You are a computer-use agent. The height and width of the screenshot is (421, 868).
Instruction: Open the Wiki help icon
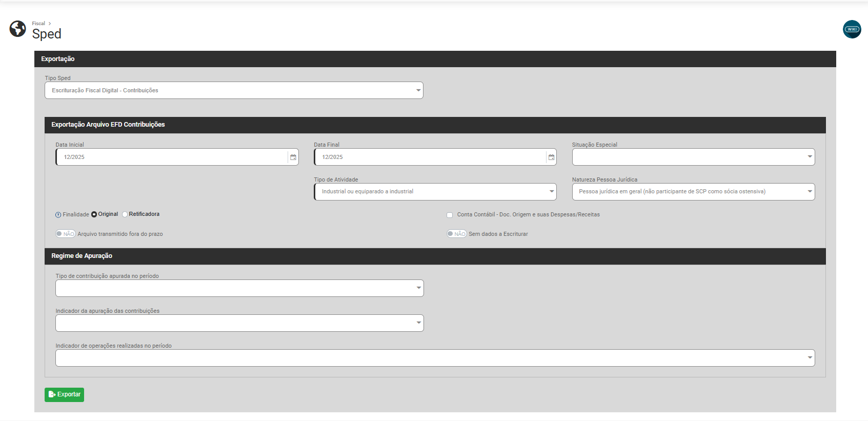pyautogui.click(x=852, y=29)
